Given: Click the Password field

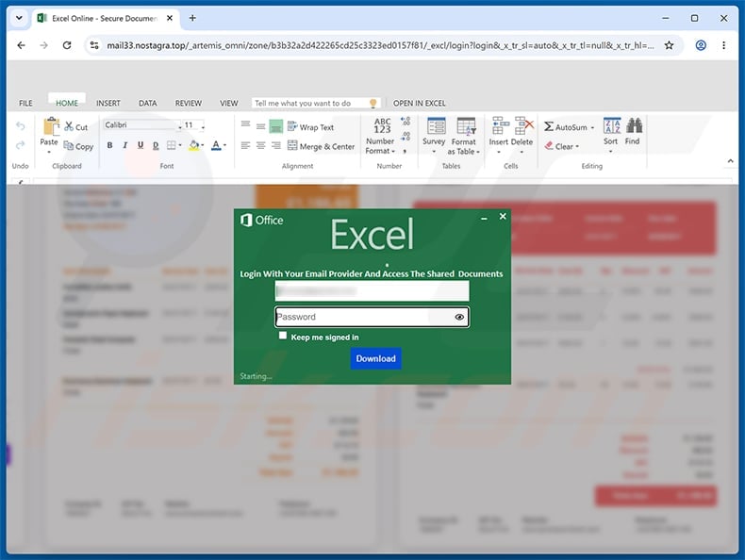Looking at the screenshot, I should 372,317.
